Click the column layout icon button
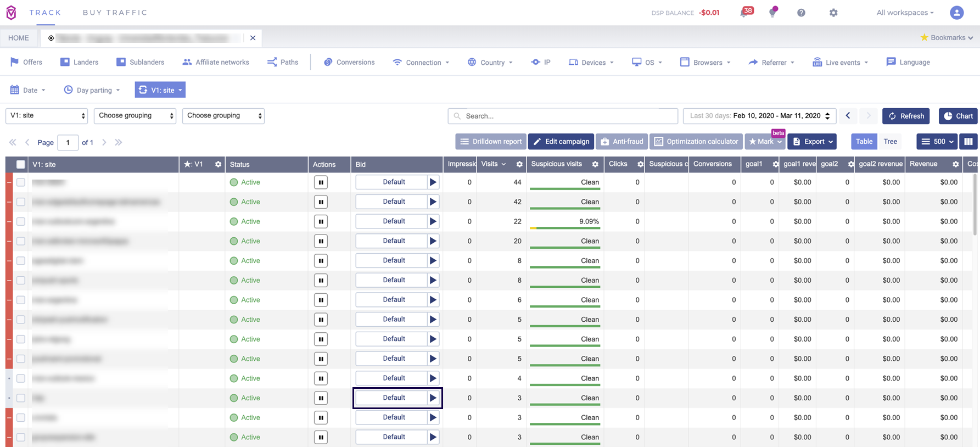The image size is (980, 447). [968, 142]
